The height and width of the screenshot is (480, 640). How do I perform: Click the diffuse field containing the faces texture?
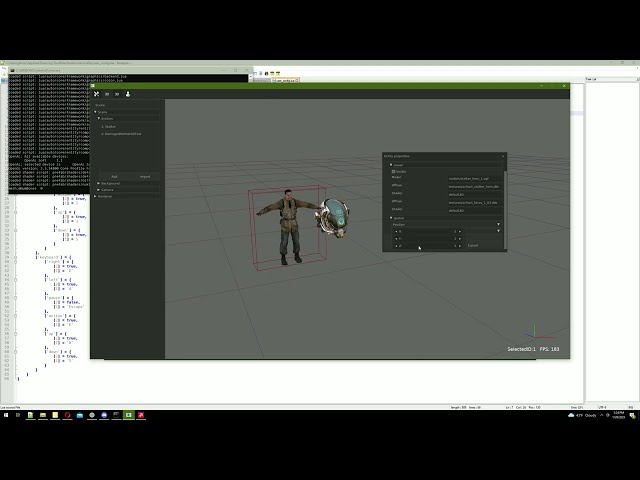point(475,203)
